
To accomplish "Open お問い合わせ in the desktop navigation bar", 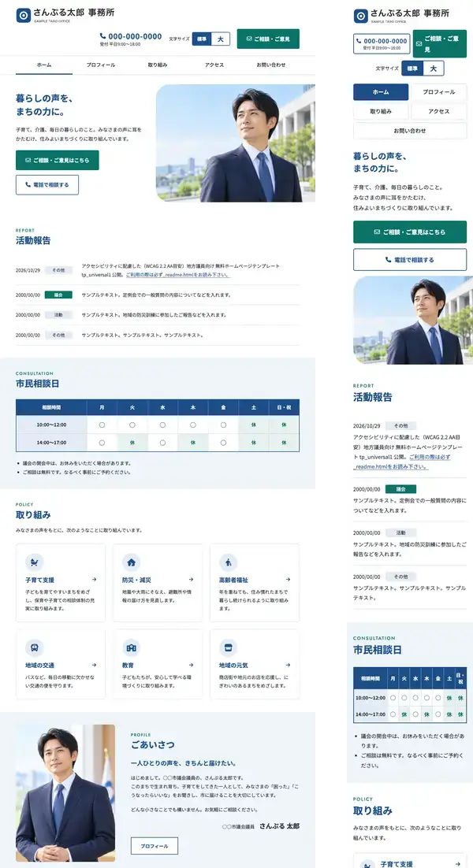I will click(x=271, y=65).
